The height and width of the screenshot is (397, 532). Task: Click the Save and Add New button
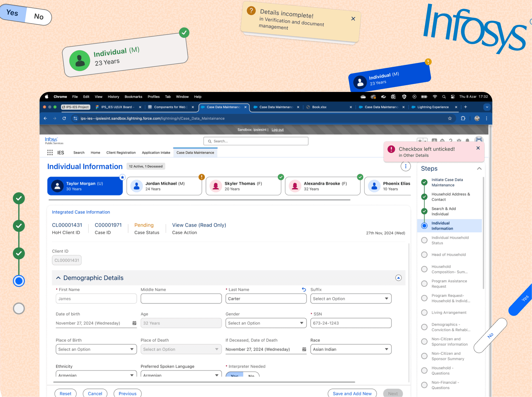(352, 393)
